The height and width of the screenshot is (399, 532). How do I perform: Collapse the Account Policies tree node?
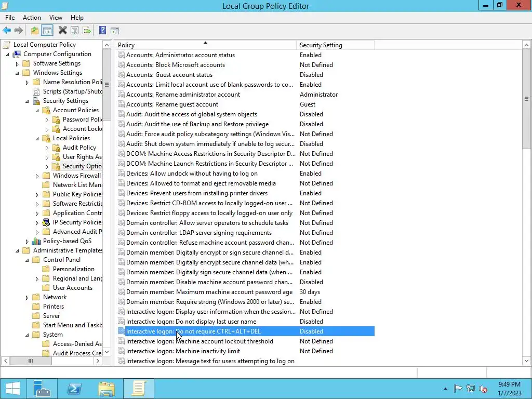[37, 110]
